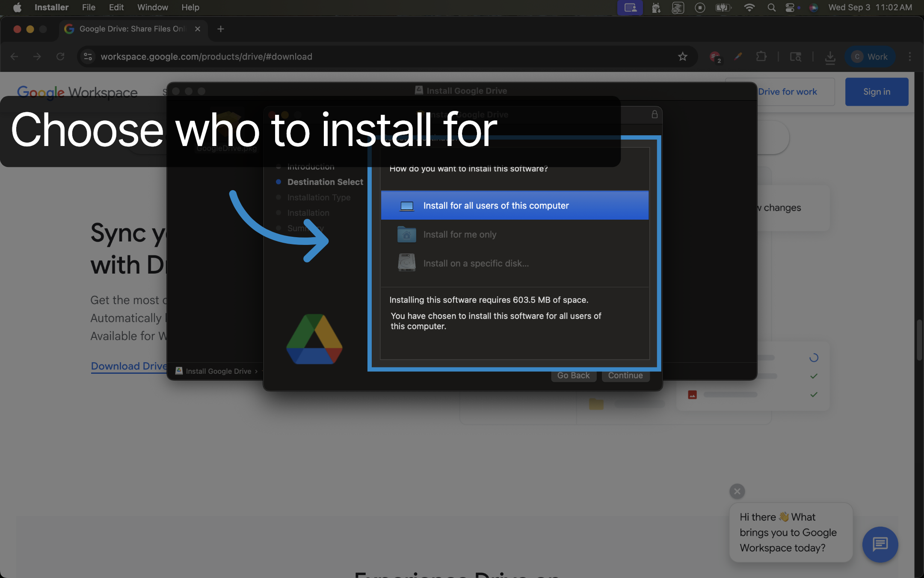Click the lock icon in installer title bar

click(654, 114)
